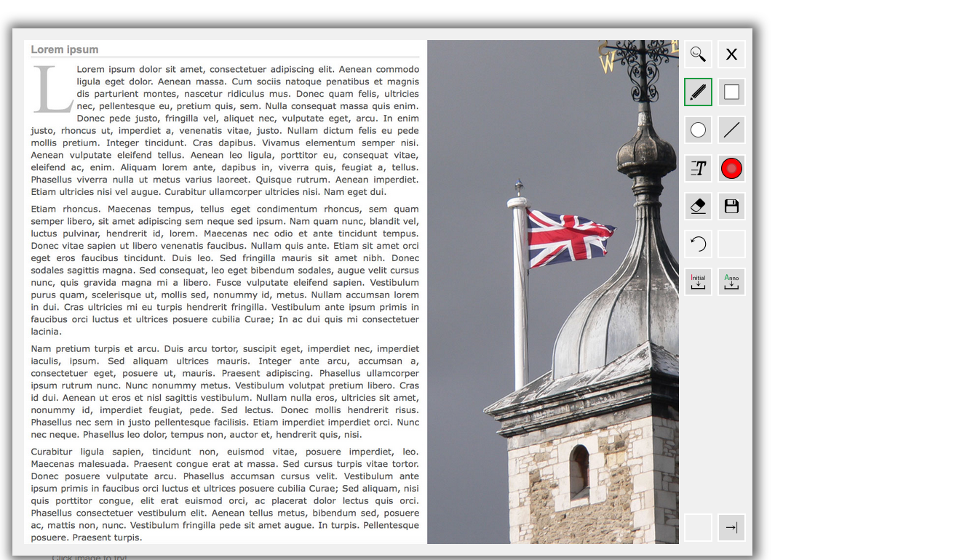Image resolution: width=962 pixels, height=560 pixels.
Task: Select the rectangle shape tool
Action: point(731,92)
